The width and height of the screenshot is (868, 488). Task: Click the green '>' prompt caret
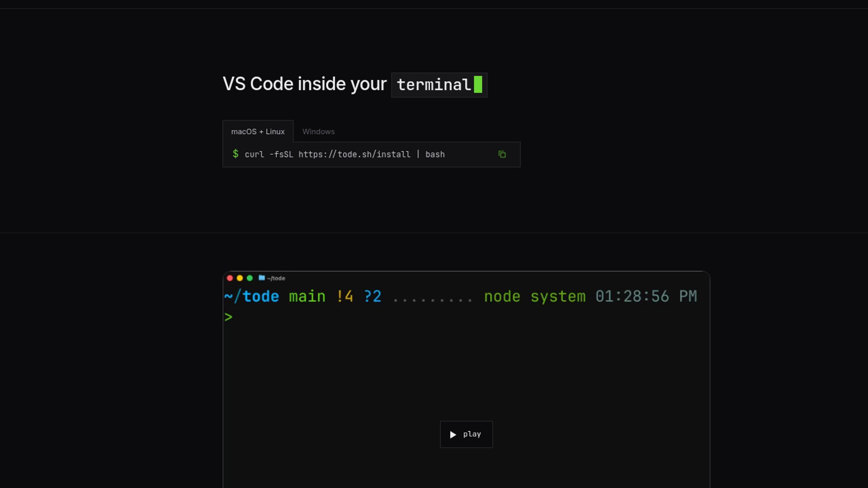click(228, 317)
